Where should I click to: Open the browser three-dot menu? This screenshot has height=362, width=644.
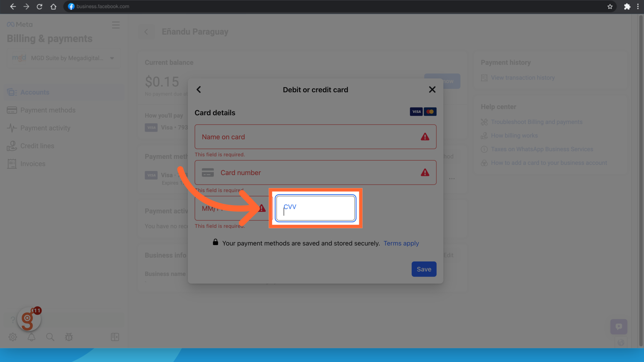point(638,6)
